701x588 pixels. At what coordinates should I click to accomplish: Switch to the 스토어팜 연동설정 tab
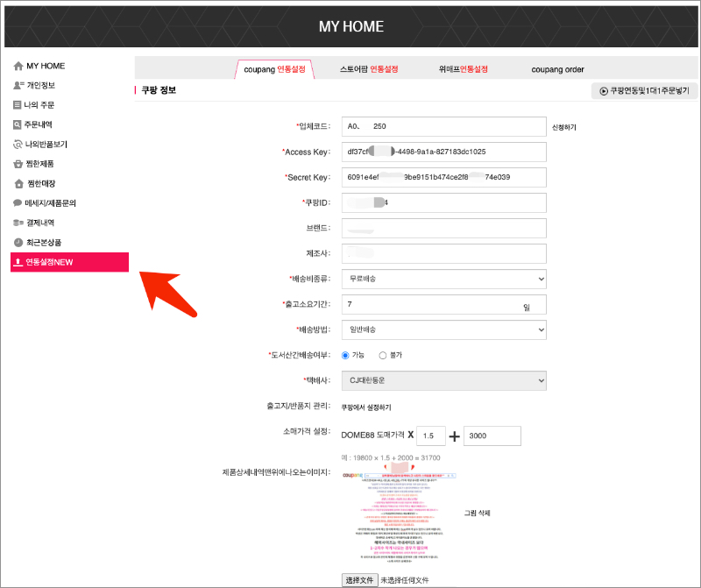pyautogui.click(x=369, y=69)
